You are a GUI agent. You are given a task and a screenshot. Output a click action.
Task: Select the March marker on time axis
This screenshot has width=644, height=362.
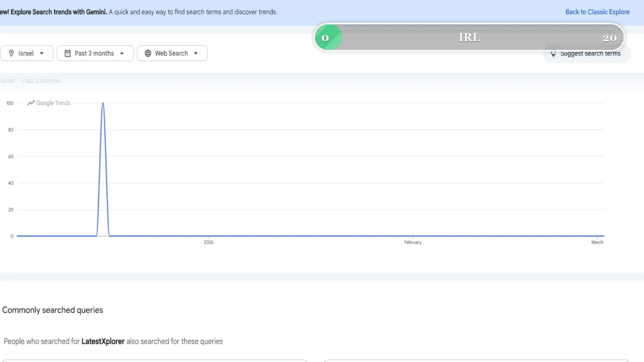pos(597,242)
